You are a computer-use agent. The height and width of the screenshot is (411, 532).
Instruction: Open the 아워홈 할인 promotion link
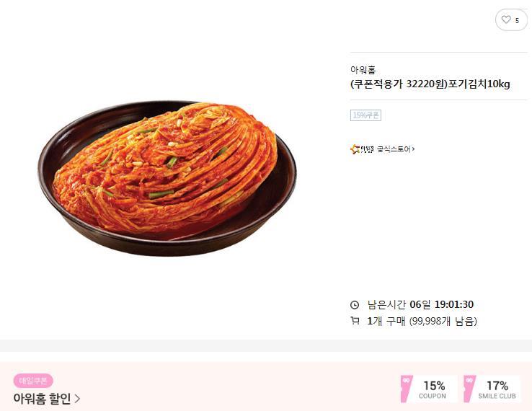pos(42,399)
